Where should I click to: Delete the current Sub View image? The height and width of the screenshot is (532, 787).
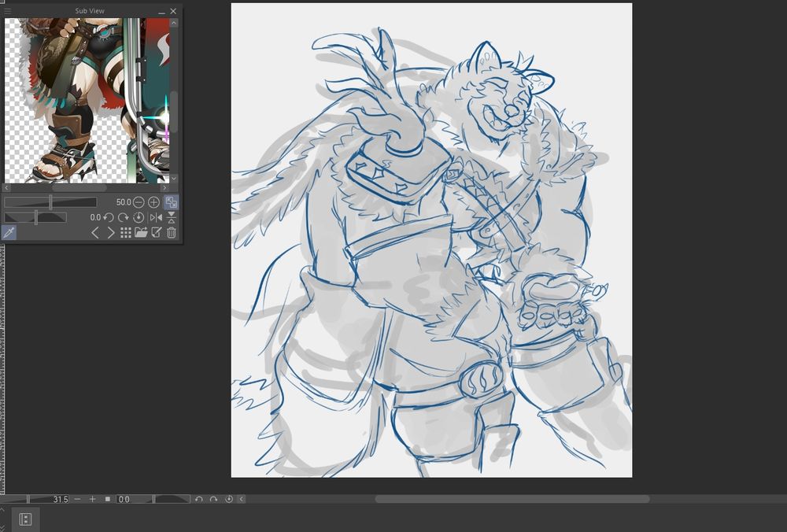point(172,232)
